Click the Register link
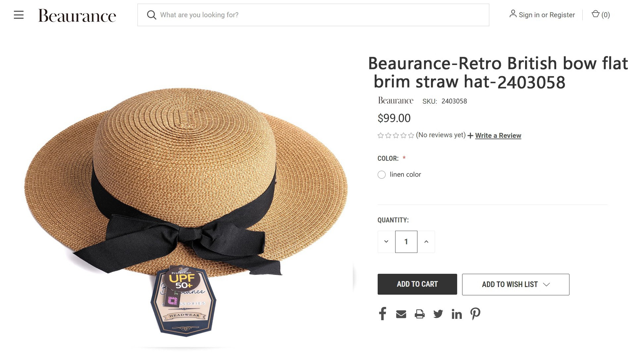Viewport: 644px width, 353px height. (562, 15)
